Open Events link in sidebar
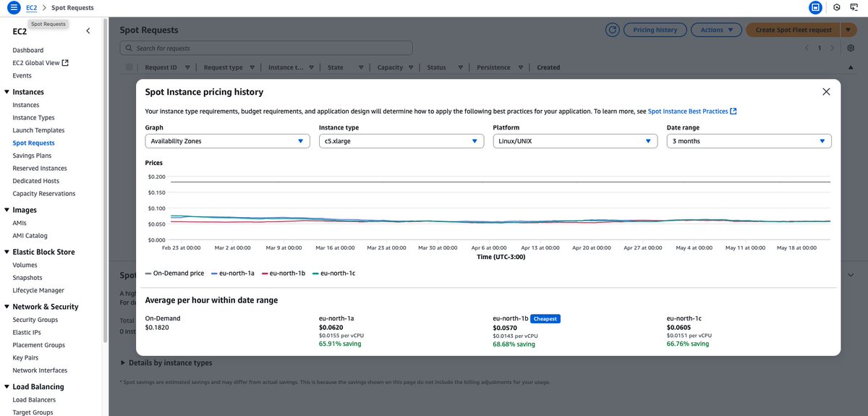The width and height of the screenshot is (868, 416). tap(22, 75)
